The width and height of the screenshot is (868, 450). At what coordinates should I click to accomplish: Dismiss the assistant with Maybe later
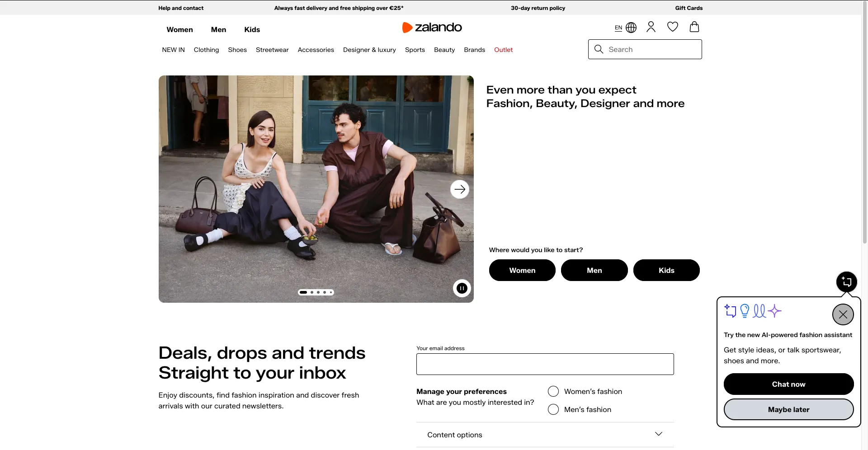789,409
